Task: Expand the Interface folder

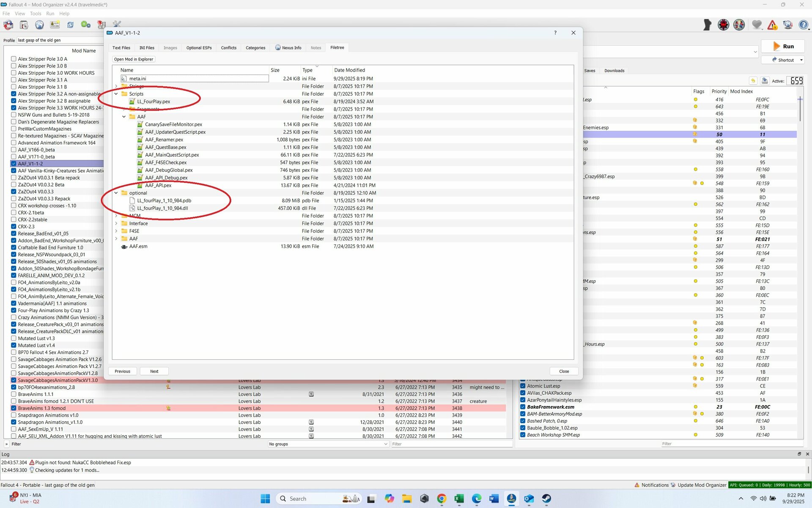Action: [x=116, y=224]
